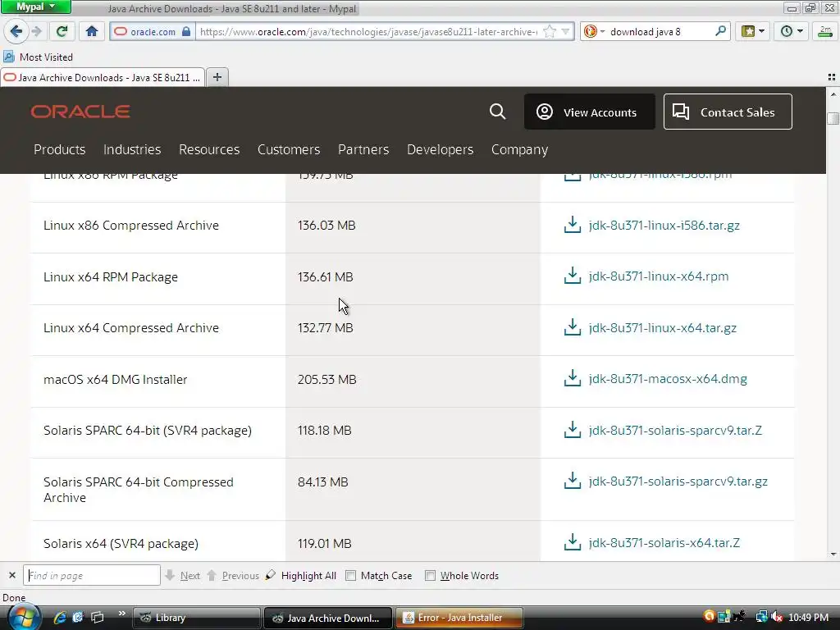Reload the page with the refresh icon
Image resolution: width=840 pixels, height=630 pixels.
62,32
